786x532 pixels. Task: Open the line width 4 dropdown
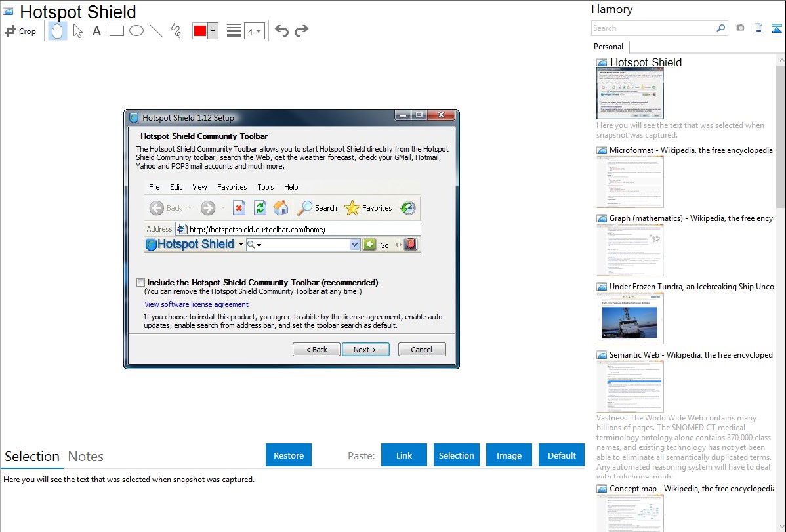point(255,31)
